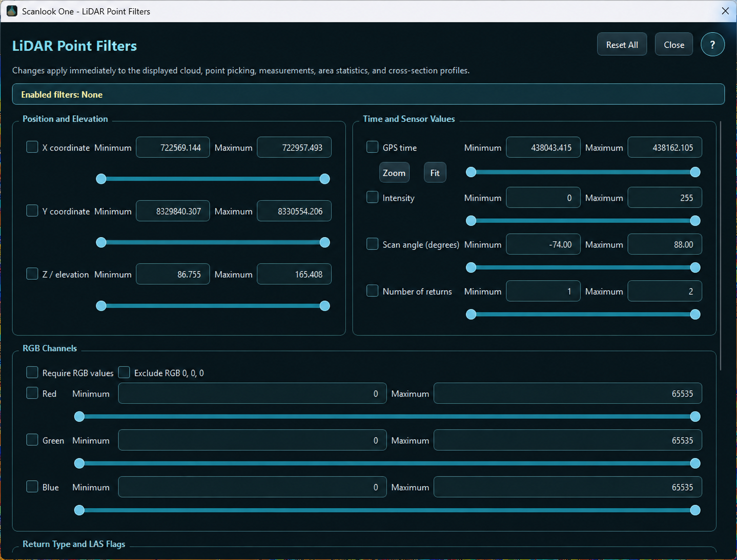Click the Intensity minimum field

click(x=543, y=197)
